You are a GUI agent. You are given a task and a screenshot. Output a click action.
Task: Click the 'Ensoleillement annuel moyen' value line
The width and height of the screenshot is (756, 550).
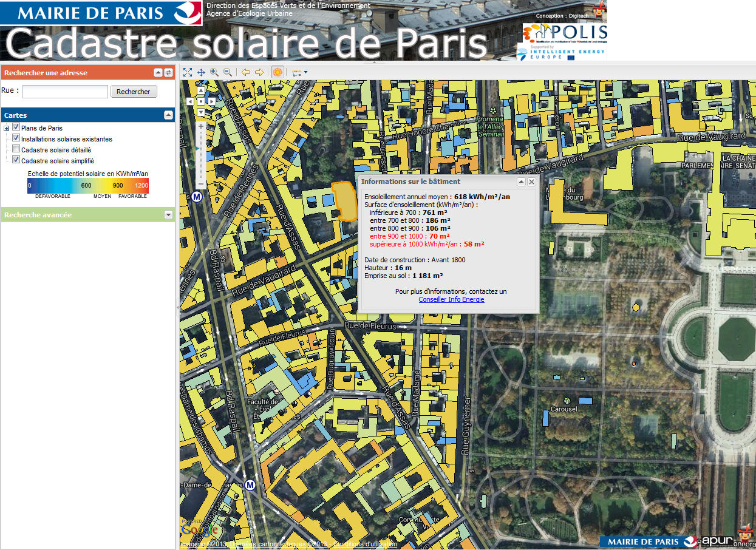point(437,197)
